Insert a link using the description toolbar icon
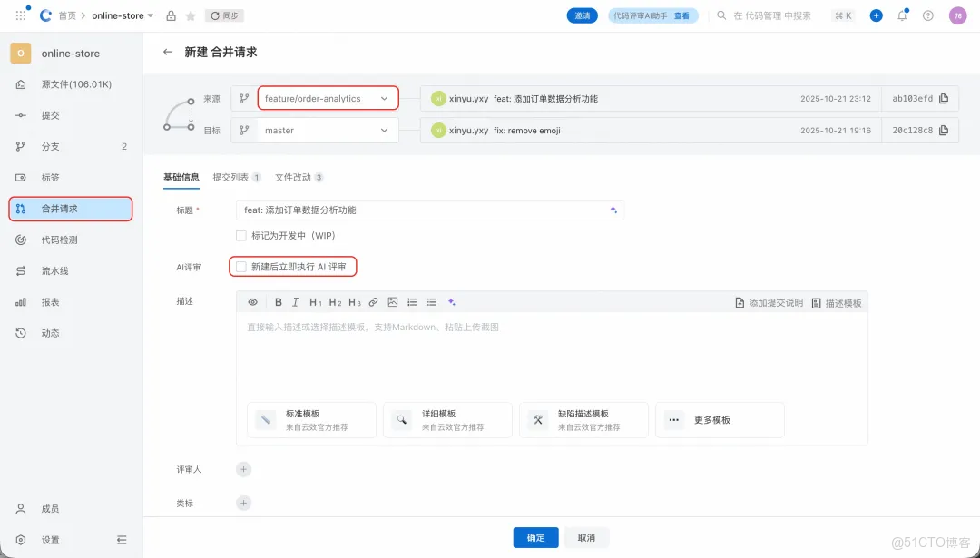 (x=373, y=302)
